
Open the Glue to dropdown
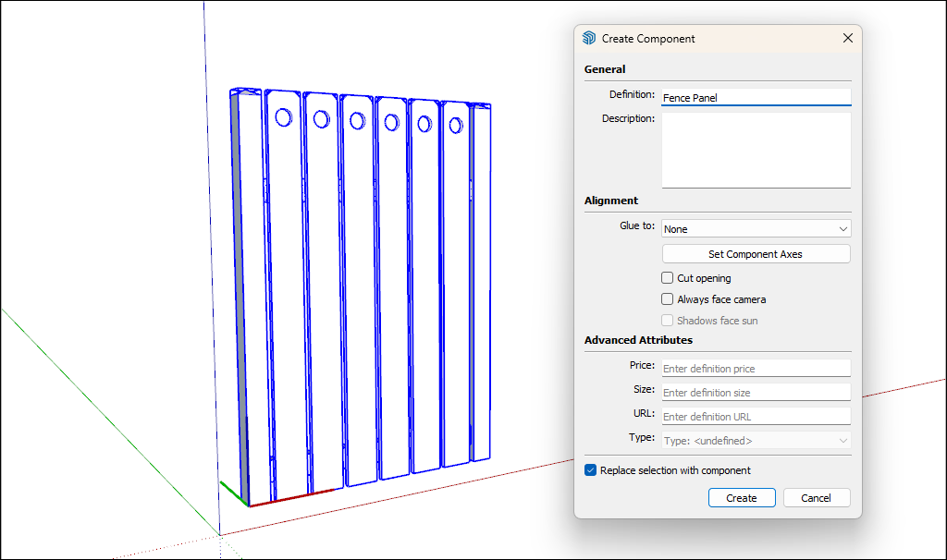click(x=756, y=228)
